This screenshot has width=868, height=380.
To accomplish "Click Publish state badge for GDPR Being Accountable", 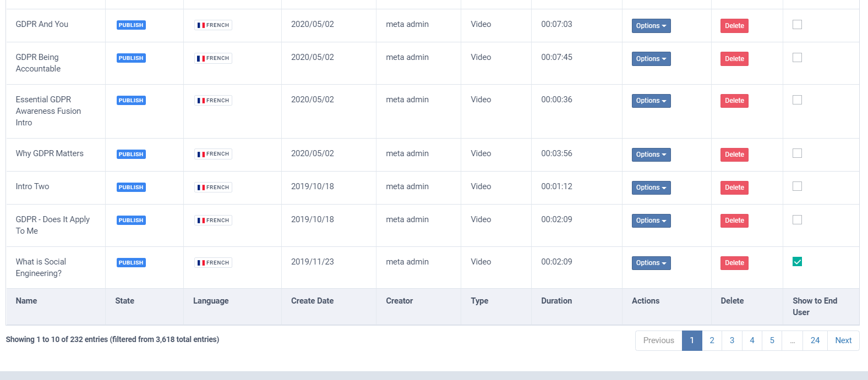I will (x=131, y=58).
